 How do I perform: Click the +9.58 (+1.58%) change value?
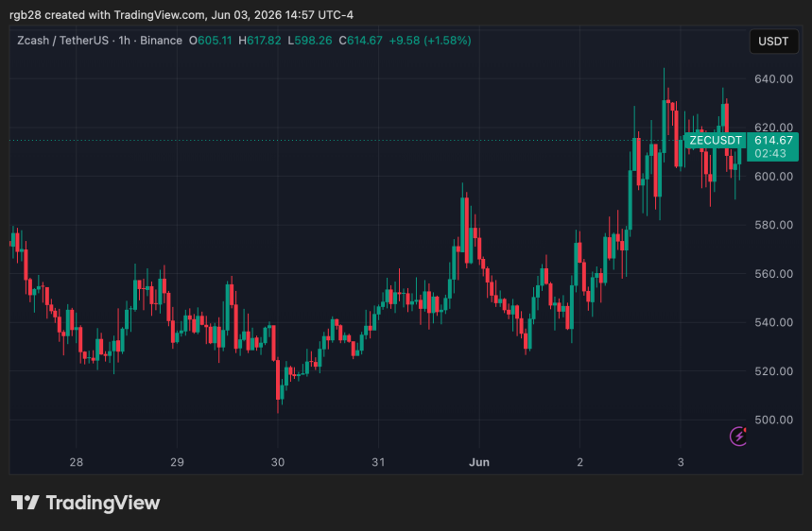430,41
